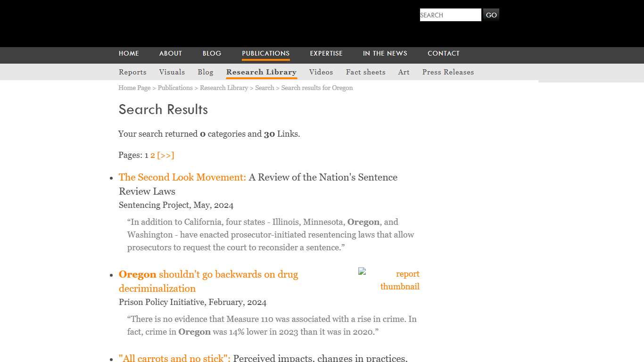Open the Research Library tab
Screen dimensions: 644x362
point(261,72)
